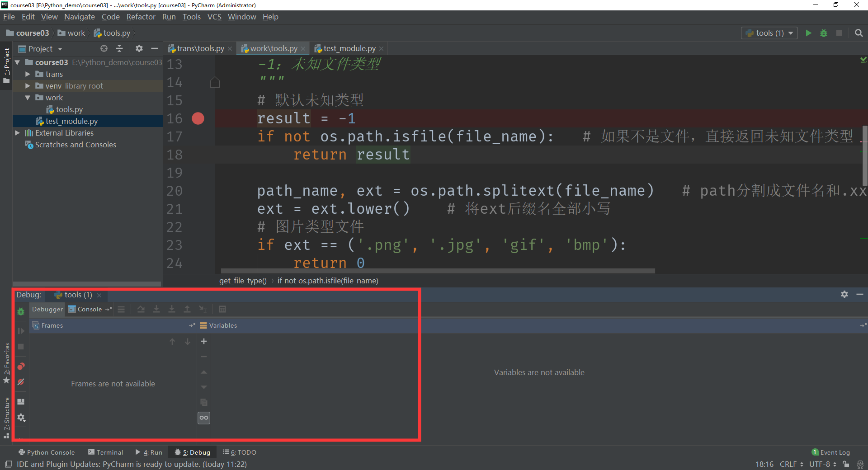
Task: Open Terminal tool window
Action: (105, 452)
